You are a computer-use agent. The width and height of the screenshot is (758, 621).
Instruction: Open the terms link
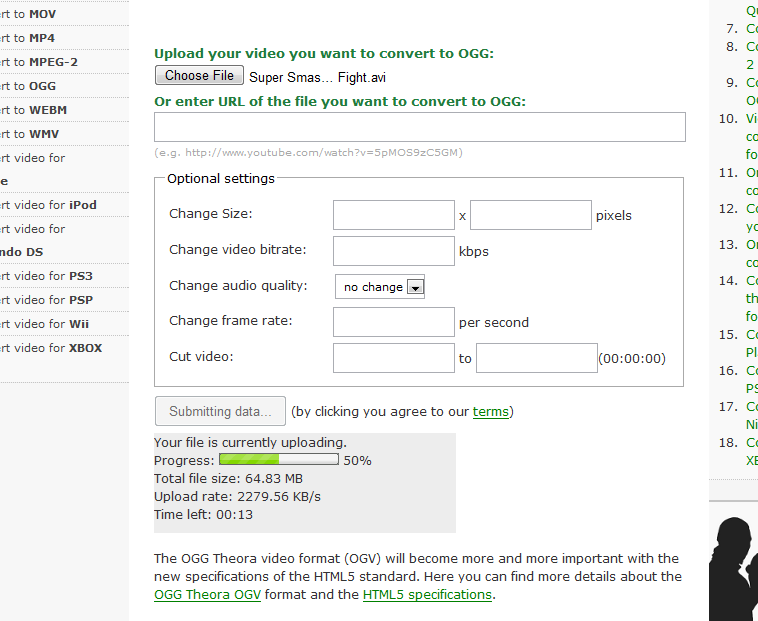tap(490, 412)
